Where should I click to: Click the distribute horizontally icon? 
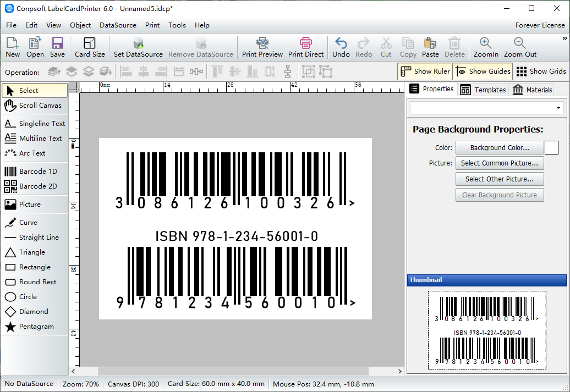(196, 71)
